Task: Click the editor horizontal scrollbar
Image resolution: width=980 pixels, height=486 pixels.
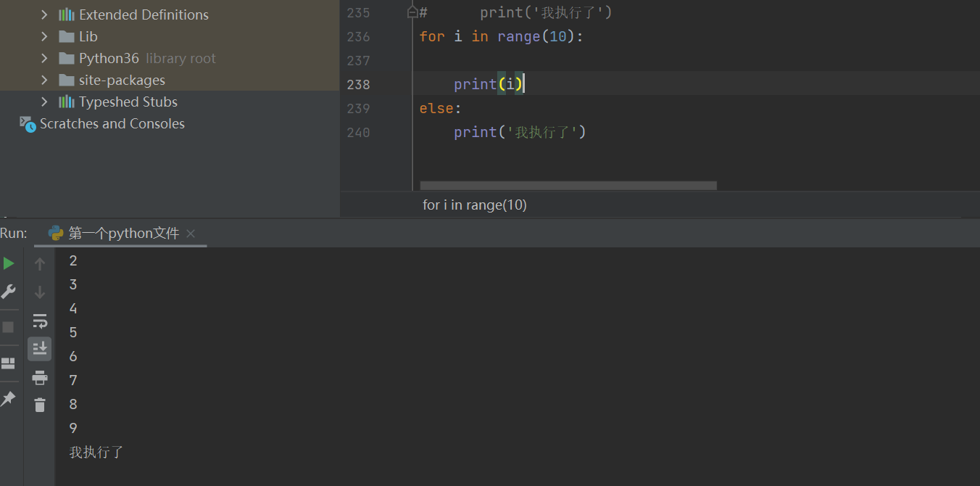Action: 568,186
